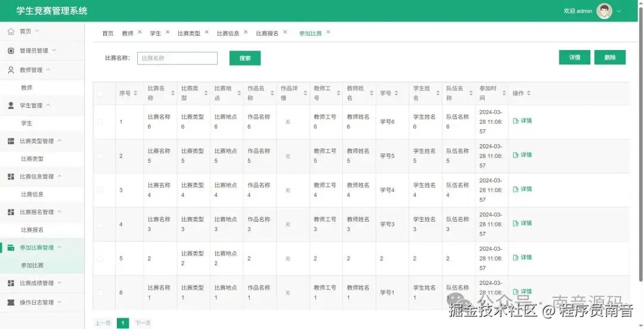Collapse 教师管理 menu
The image size is (644, 329).
[x=48, y=70]
